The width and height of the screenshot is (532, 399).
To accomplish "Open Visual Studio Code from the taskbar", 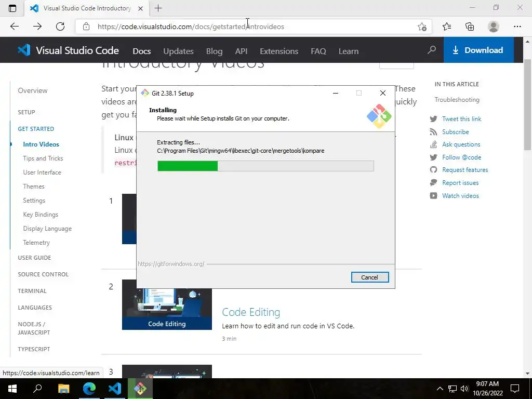I will click(x=115, y=389).
